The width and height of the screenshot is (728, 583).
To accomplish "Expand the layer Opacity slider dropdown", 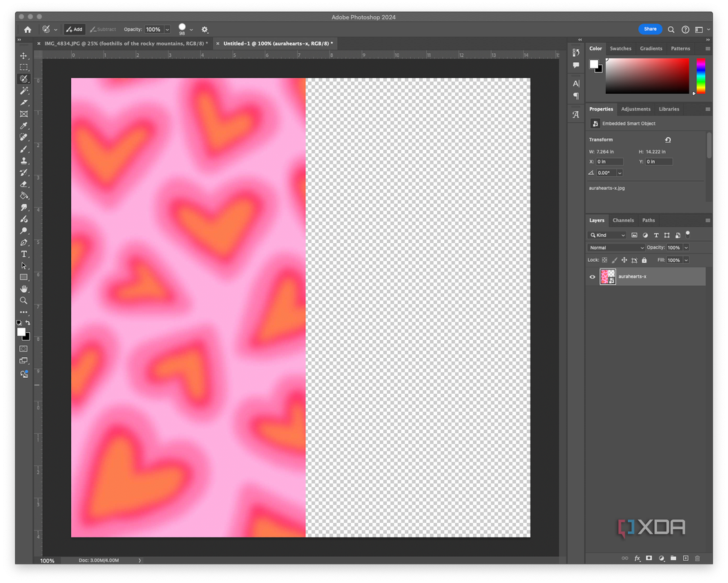I will tap(687, 248).
